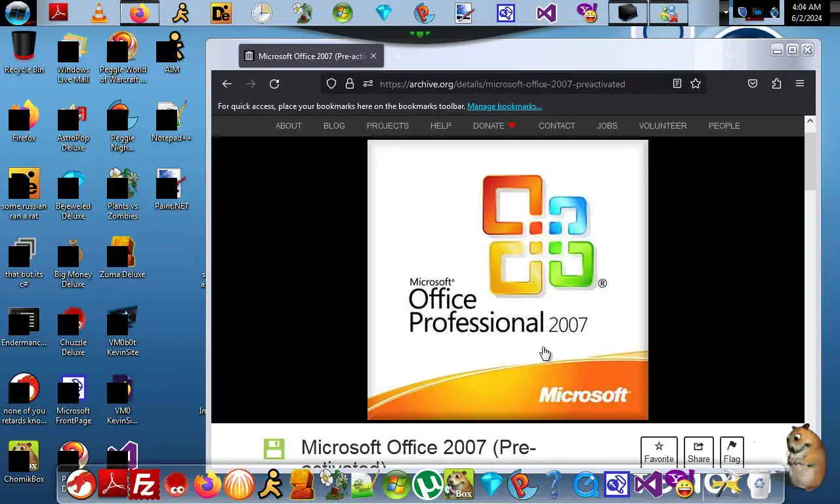The height and width of the screenshot is (504, 840).
Task: Show hidden system tray icons arrow
Action: coord(725,12)
